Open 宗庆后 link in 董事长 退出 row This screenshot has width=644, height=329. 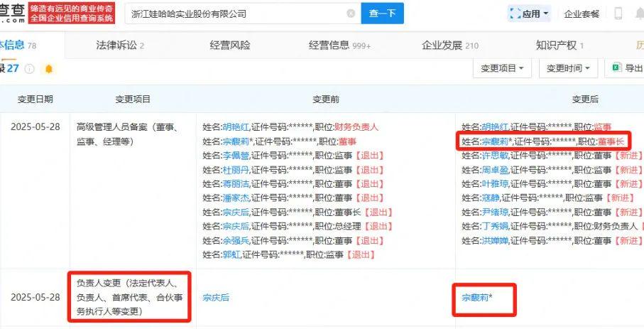[235, 212]
